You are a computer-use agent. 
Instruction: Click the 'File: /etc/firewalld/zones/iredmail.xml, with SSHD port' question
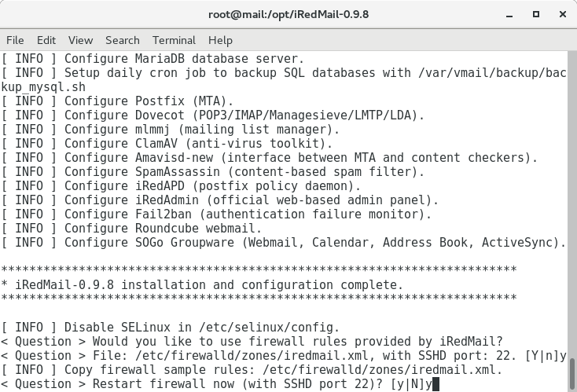coord(284,356)
